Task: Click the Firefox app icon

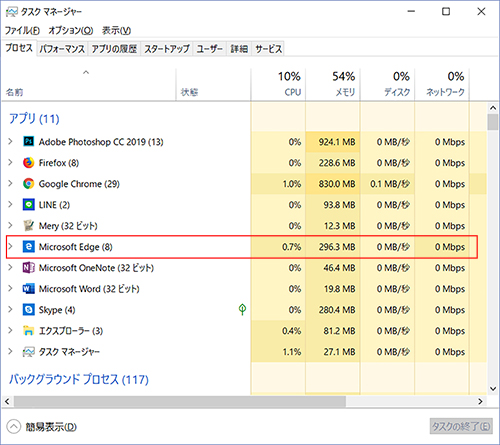Action: click(x=28, y=163)
